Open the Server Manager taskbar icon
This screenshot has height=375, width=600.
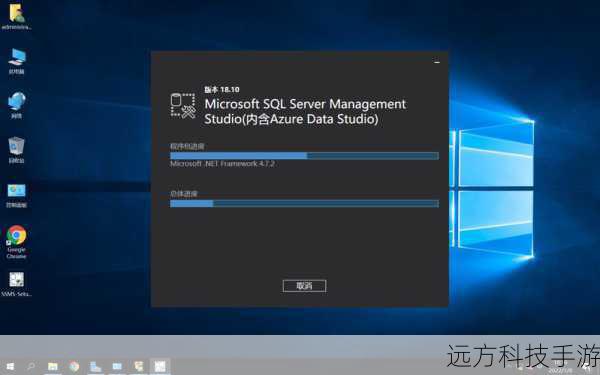(95, 367)
